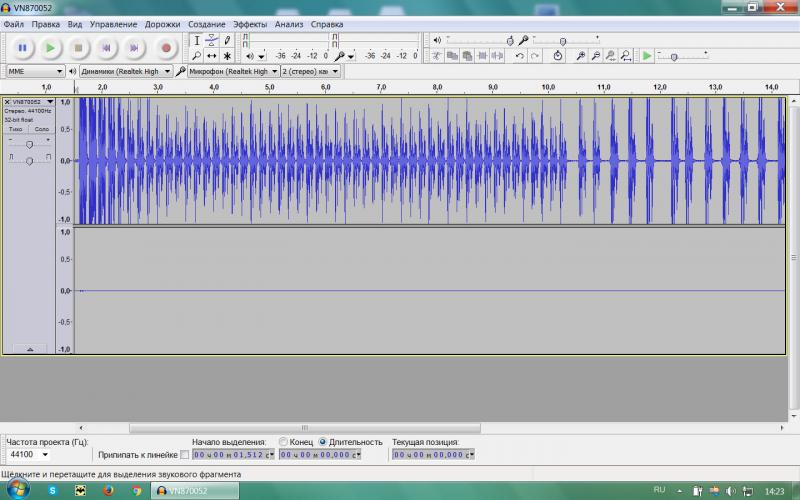
Task: Select the Draw pencil tool
Action: (x=227, y=40)
